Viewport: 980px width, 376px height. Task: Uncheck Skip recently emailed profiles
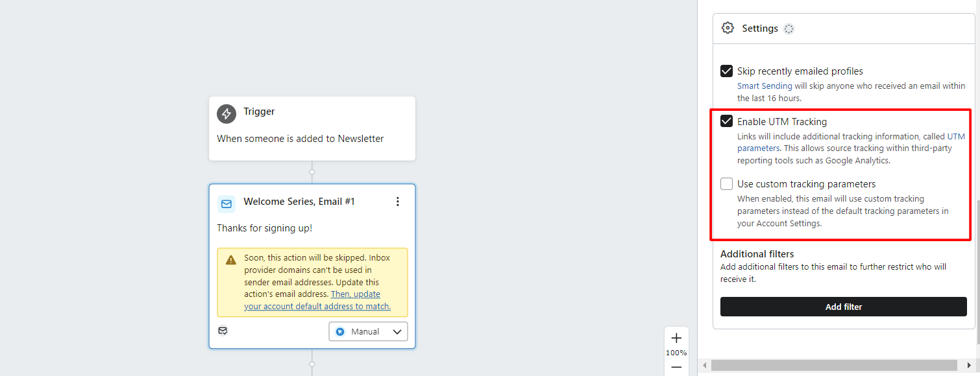pyautogui.click(x=727, y=71)
